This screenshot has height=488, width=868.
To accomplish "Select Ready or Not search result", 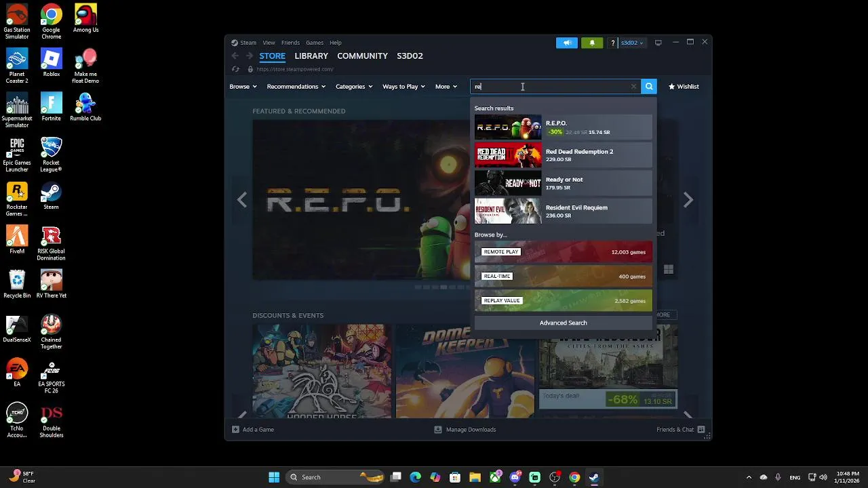I will pyautogui.click(x=563, y=183).
